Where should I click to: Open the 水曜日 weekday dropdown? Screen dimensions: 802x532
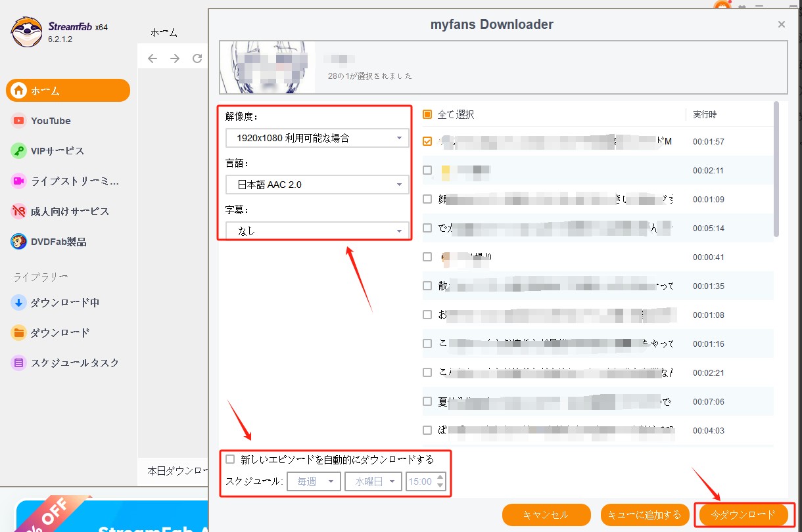click(373, 481)
